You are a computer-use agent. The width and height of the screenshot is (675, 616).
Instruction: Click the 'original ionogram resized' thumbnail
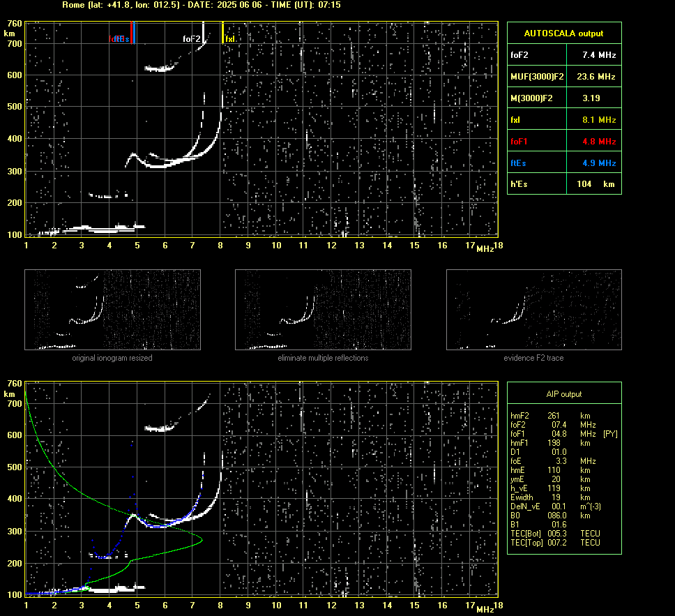[112, 310]
